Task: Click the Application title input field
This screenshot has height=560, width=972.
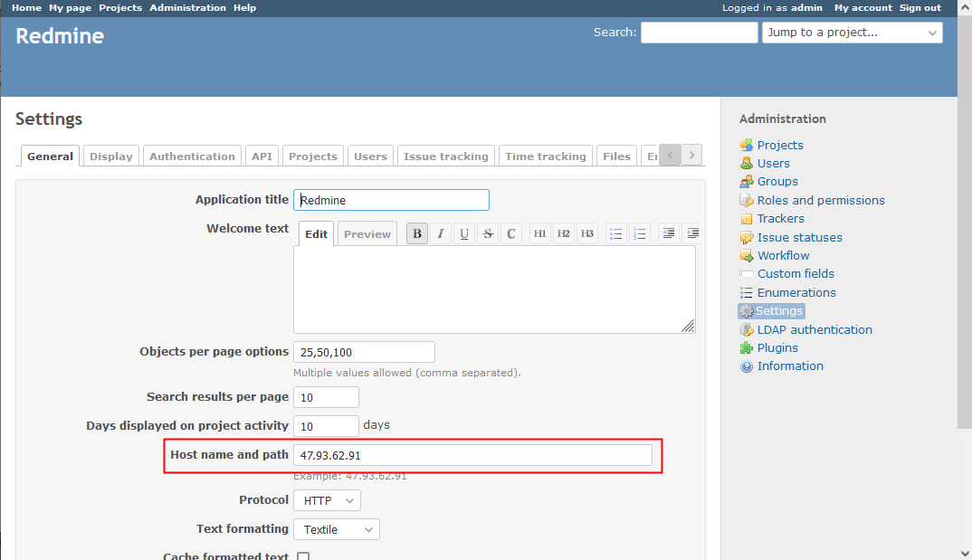Action: click(391, 200)
